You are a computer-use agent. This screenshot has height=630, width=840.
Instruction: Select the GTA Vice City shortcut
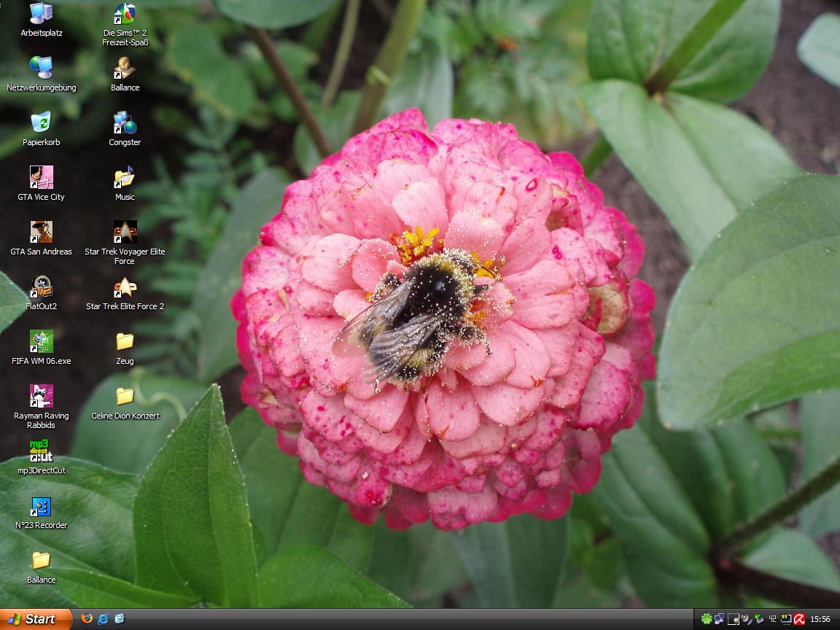[42, 178]
